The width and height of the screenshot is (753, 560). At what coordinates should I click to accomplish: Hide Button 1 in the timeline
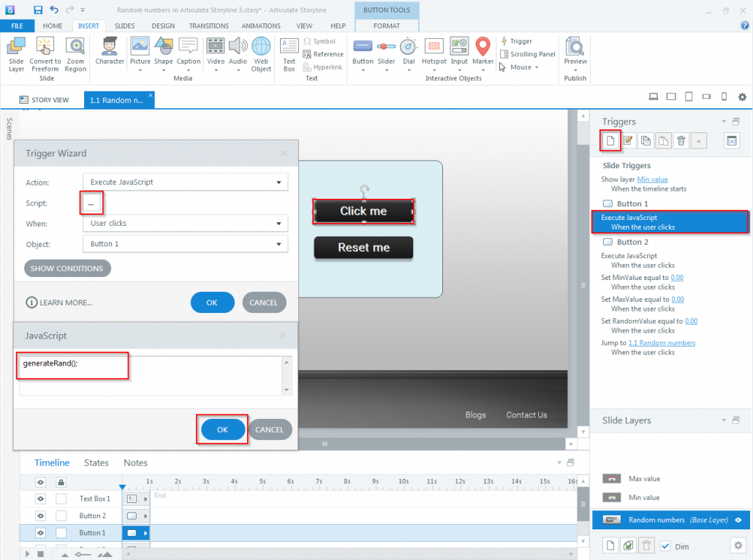40,532
